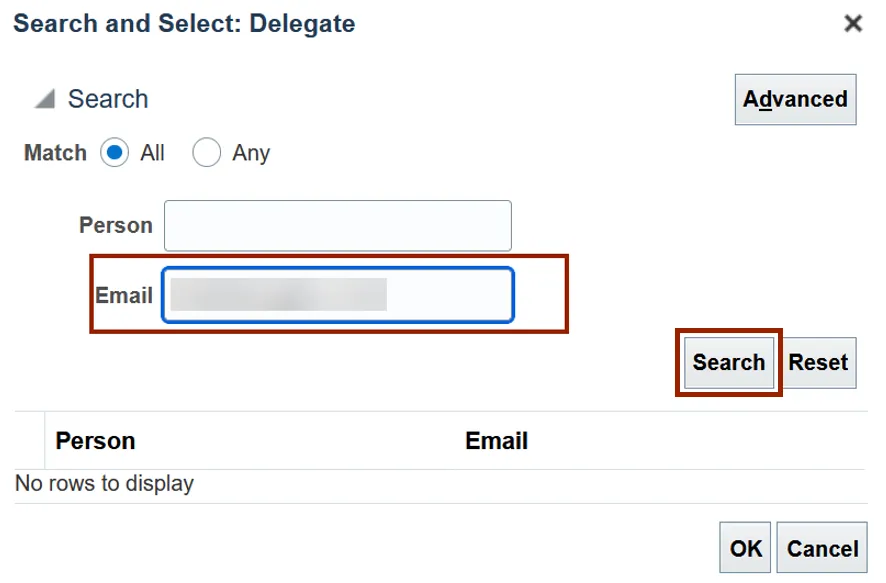Click the Person field label
The width and height of the screenshot is (886, 583).
[116, 225]
